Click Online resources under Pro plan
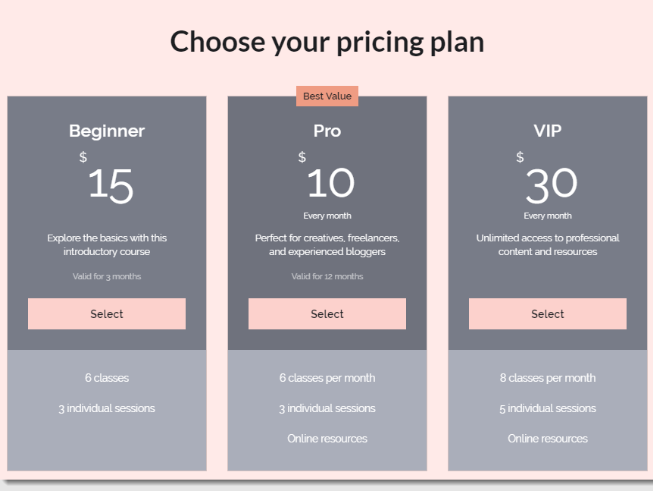The width and height of the screenshot is (653, 491). coord(327,438)
